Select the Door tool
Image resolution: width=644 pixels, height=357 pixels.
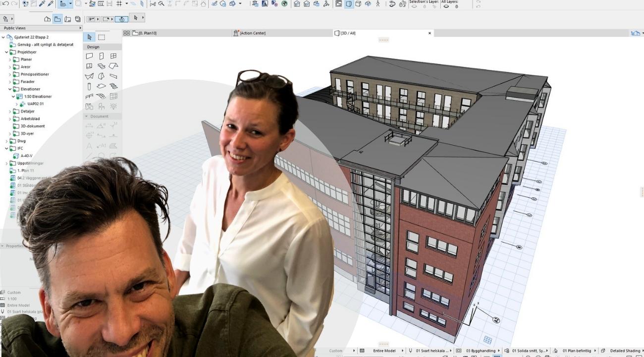click(x=101, y=56)
